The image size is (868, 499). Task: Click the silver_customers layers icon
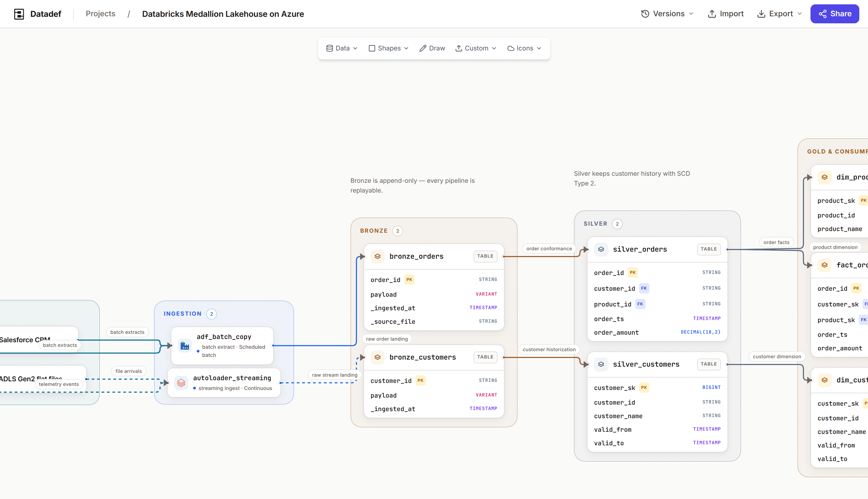[601, 364]
